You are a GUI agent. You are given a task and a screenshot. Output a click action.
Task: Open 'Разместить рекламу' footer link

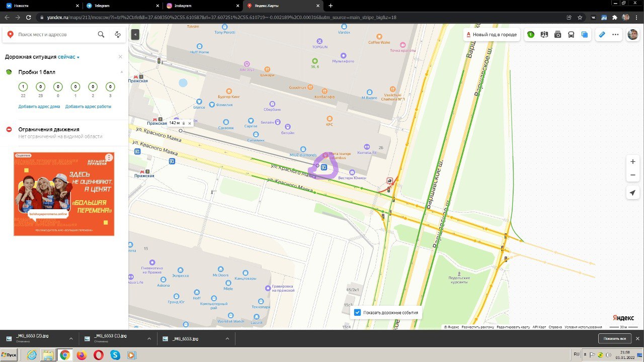(x=477, y=327)
